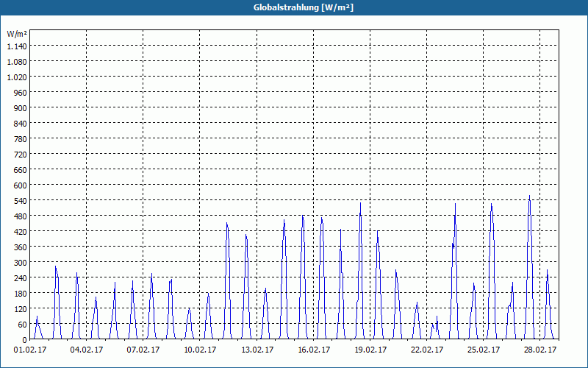Click the 960 y-axis label
The width and height of the screenshot is (588, 368).
click(21, 93)
